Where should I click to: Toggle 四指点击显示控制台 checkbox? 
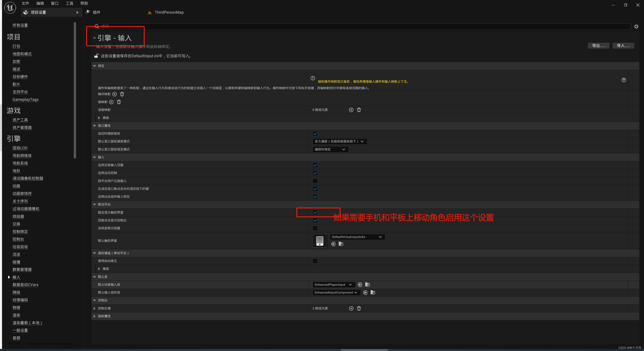(315, 220)
